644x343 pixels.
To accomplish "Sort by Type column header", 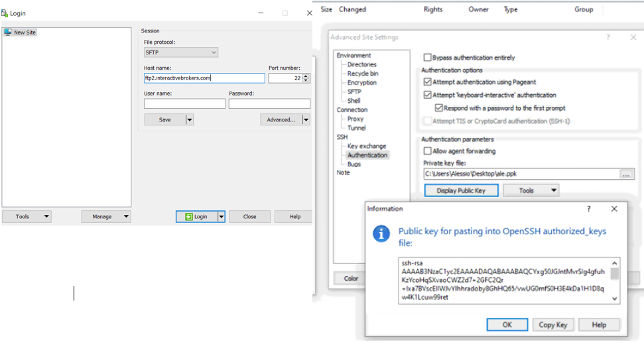I will coord(511,9).
